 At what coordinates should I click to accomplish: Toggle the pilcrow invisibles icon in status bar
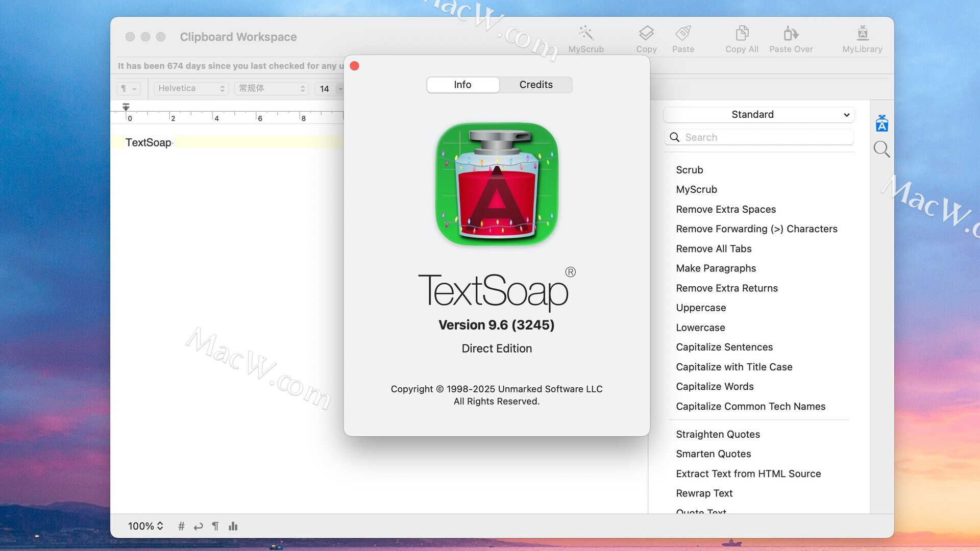(x=215, y=526)
